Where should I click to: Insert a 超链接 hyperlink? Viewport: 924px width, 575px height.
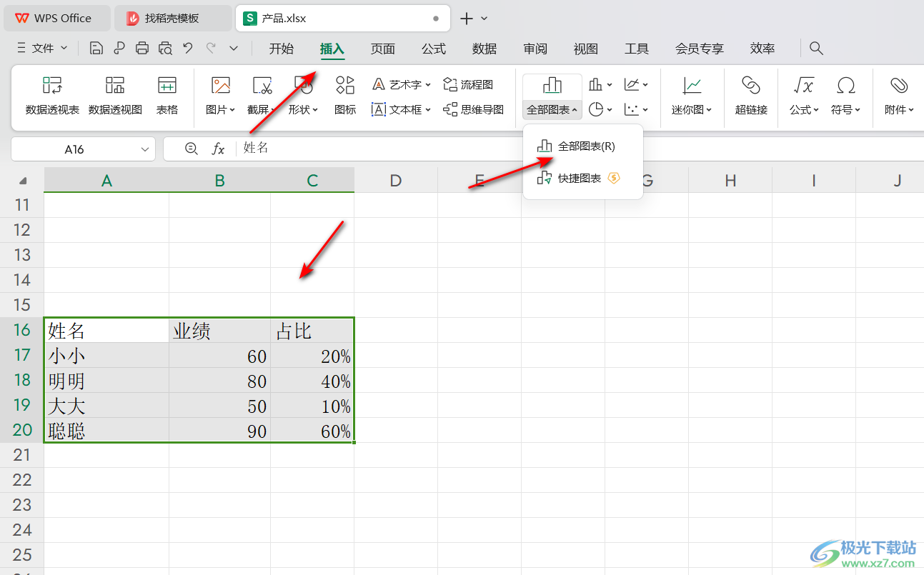(x=751, y=96)
